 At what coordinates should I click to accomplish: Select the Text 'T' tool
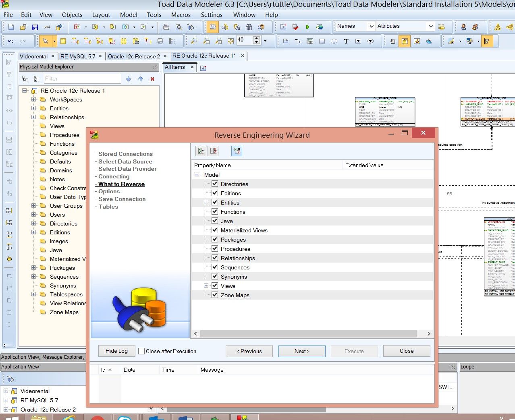pos(346,41)
